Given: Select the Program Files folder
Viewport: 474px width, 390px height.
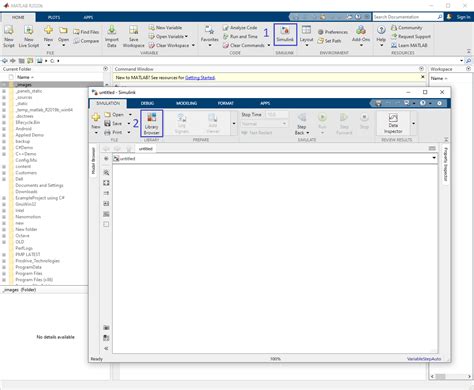Looking at the screenshot, I should point(29,273).
